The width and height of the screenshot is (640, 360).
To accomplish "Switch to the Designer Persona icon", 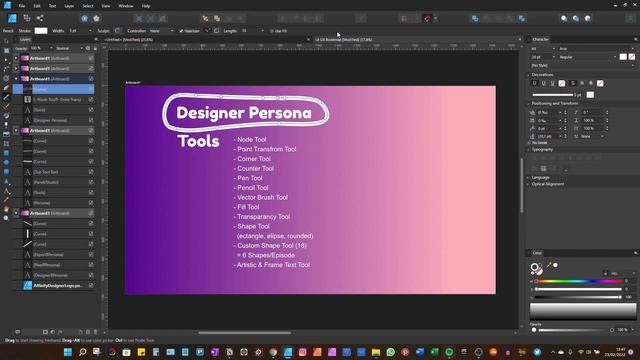I will [12, 18].
